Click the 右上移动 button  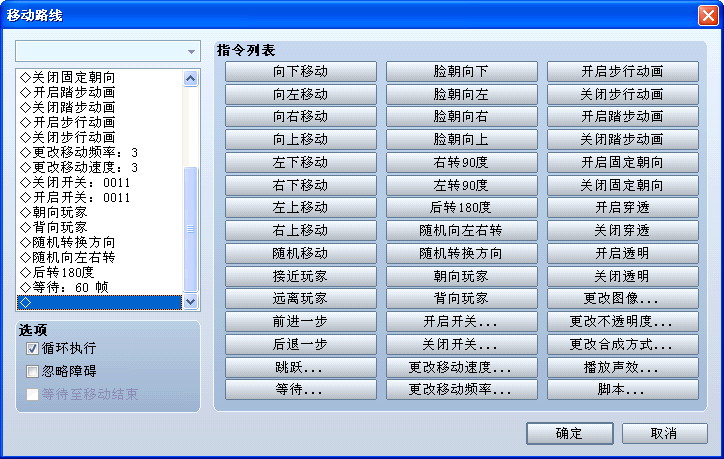[x=301, y=230]
